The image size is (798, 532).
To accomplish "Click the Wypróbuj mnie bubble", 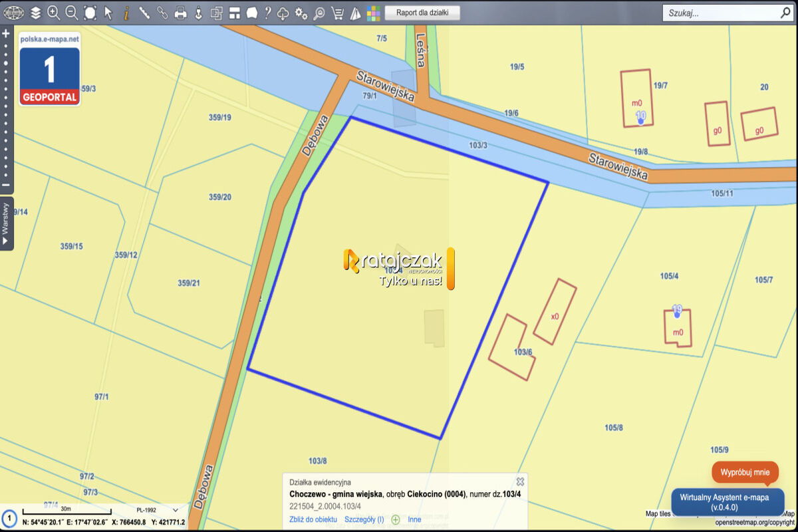I will coord(744,472).
